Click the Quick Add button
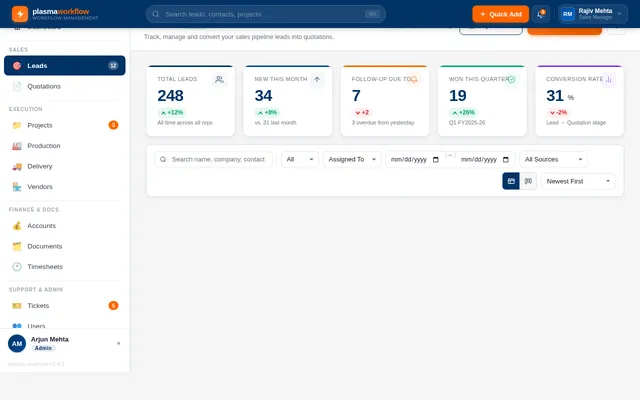The image size is (640, 400). (x=500, y=14)
